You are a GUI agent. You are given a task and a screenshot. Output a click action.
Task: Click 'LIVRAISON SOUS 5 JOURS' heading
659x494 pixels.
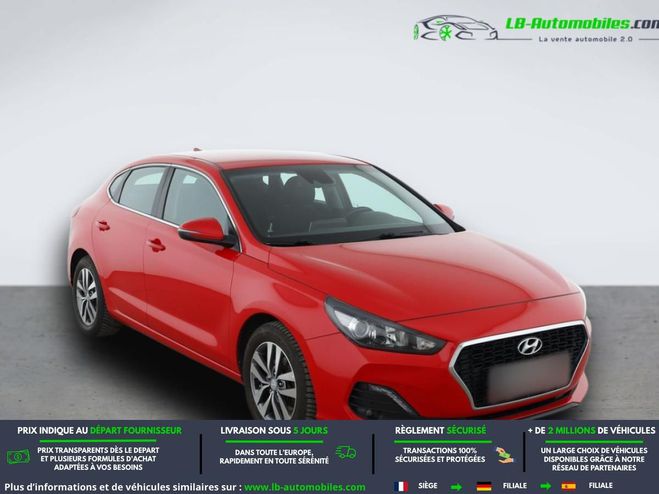click(274, 431)
